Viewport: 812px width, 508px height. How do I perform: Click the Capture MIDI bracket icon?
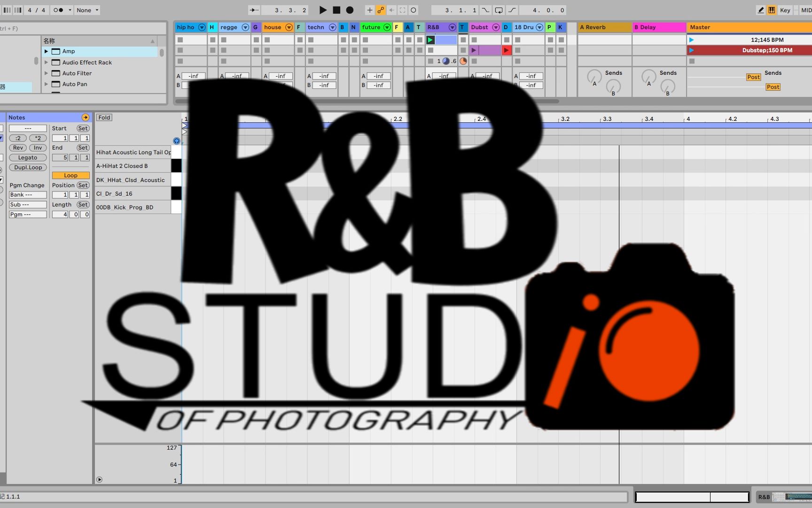(403, 10)
